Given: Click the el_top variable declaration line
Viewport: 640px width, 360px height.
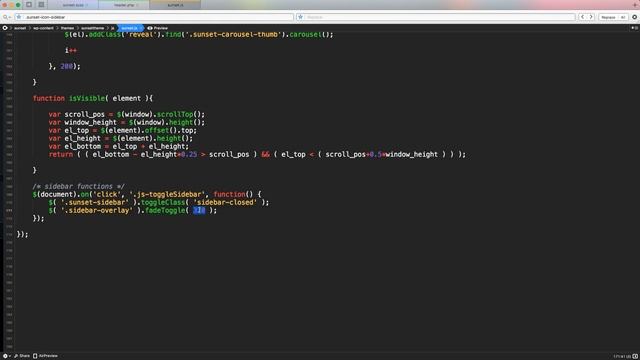Looking at the screenshot, I should (x=122, y=131).
